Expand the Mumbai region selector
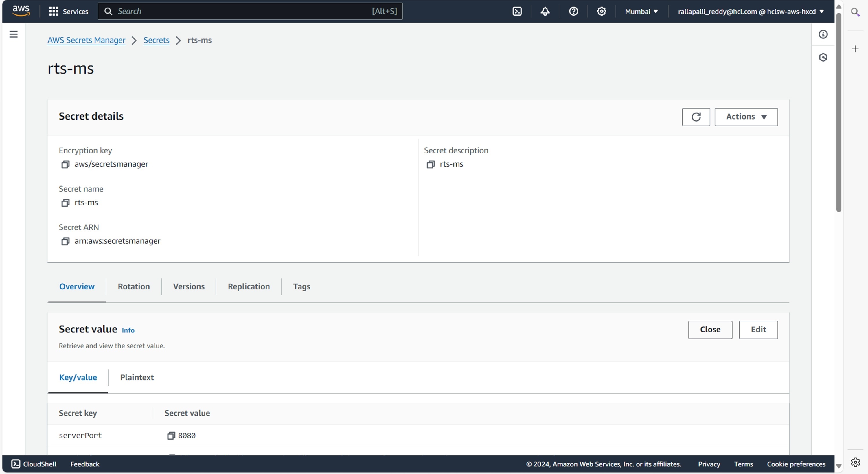This screenshot has height=474, width=868. click(x=641, y=12)
